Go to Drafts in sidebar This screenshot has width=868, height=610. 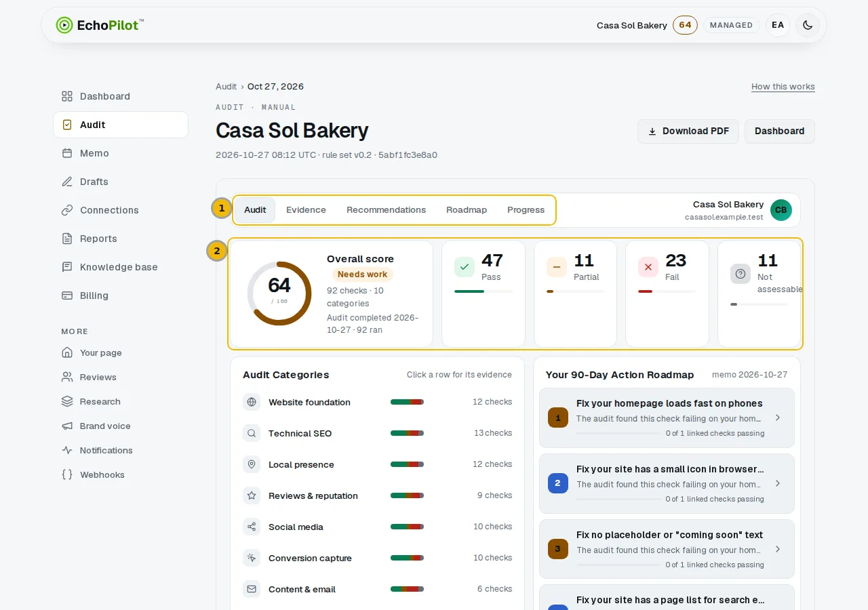pyautogui.click(x=121, y=182)
